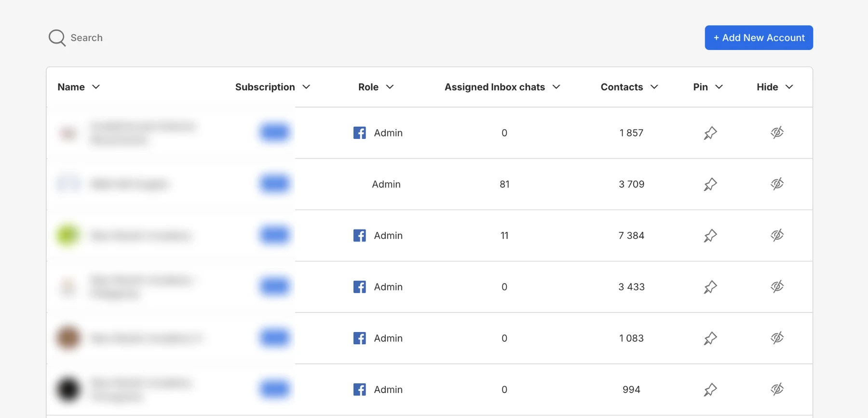Sort by the Contacts column

pyautogui.click(x=629, y=87)
